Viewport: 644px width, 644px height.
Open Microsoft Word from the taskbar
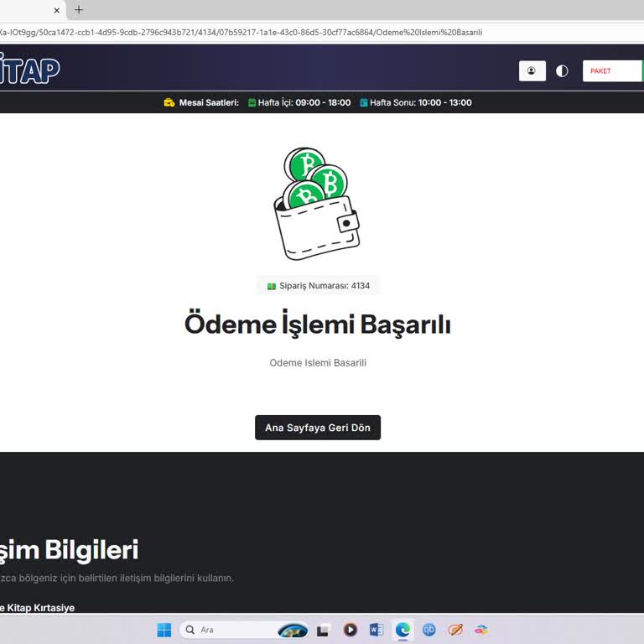pos(377,630)
